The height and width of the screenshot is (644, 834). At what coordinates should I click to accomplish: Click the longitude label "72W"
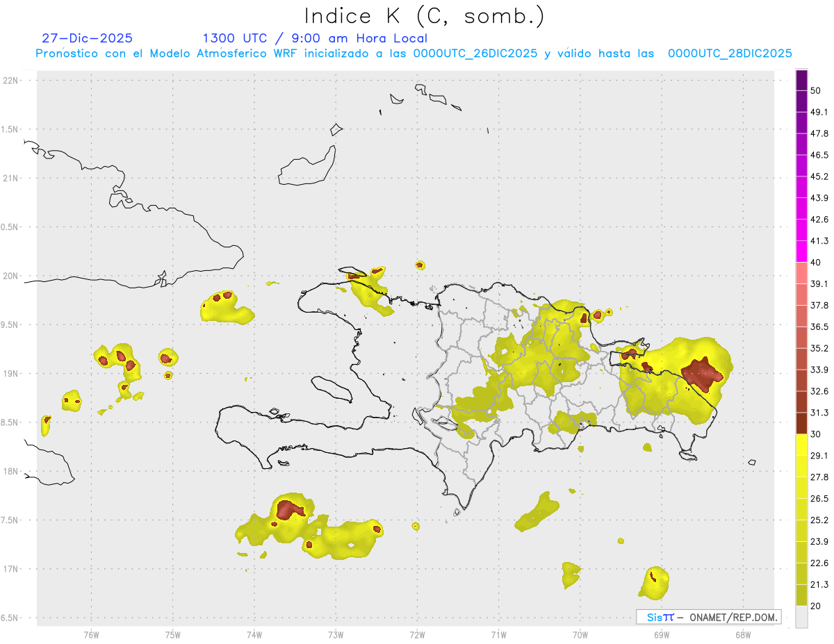click(x=417, y=634)
